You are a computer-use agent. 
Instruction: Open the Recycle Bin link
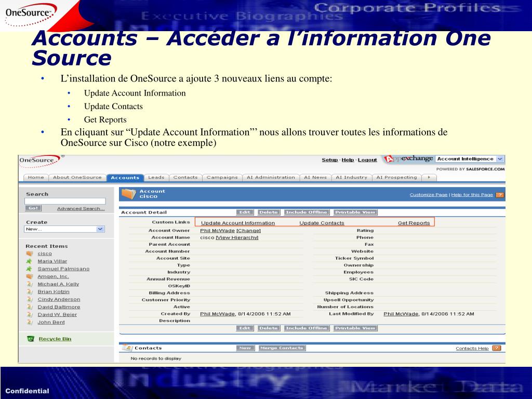pos(55,339)
